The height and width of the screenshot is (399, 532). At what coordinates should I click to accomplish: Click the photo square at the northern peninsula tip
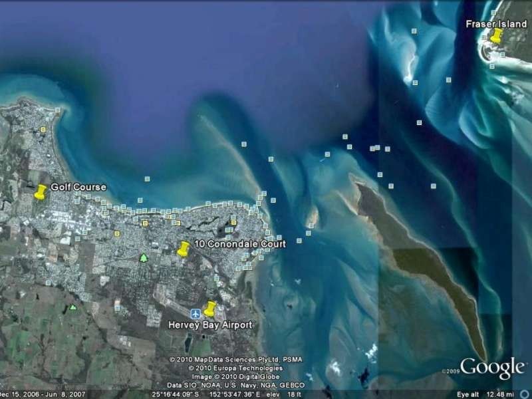point(58,110)
